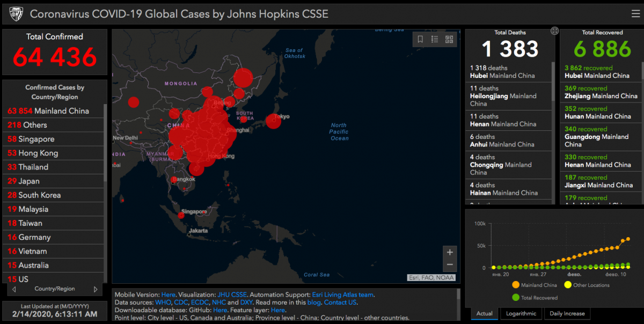
Task: Select Singapore in country list
Action: [53, 139]
